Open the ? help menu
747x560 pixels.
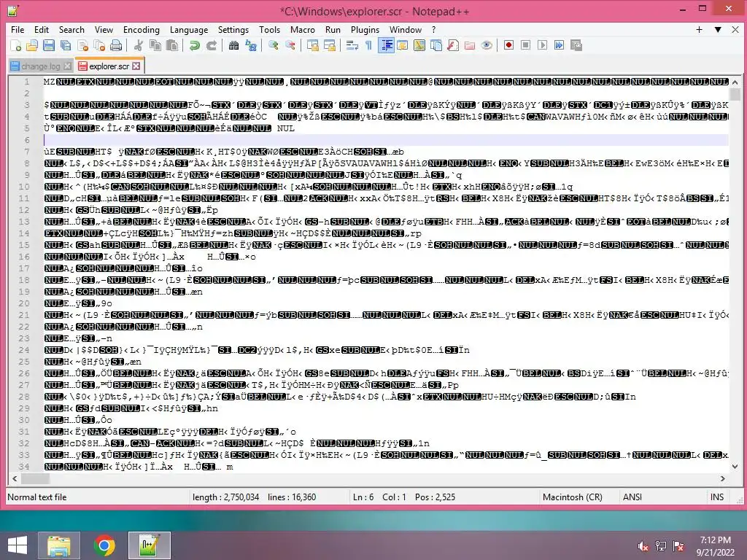[433, 29]
